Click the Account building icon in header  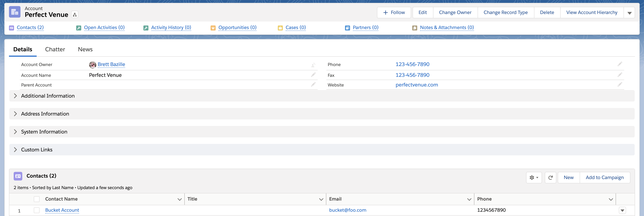tap(15, 12)
